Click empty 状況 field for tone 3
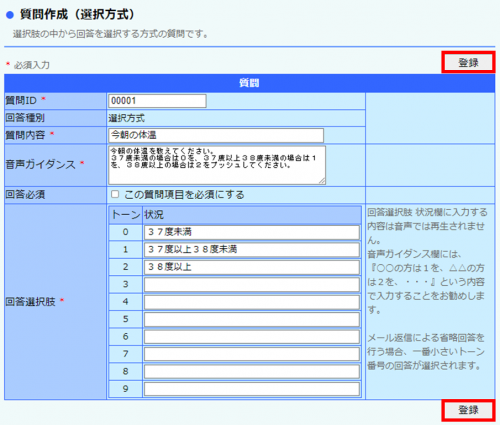The image size is (500, 425). click(252, 285)
